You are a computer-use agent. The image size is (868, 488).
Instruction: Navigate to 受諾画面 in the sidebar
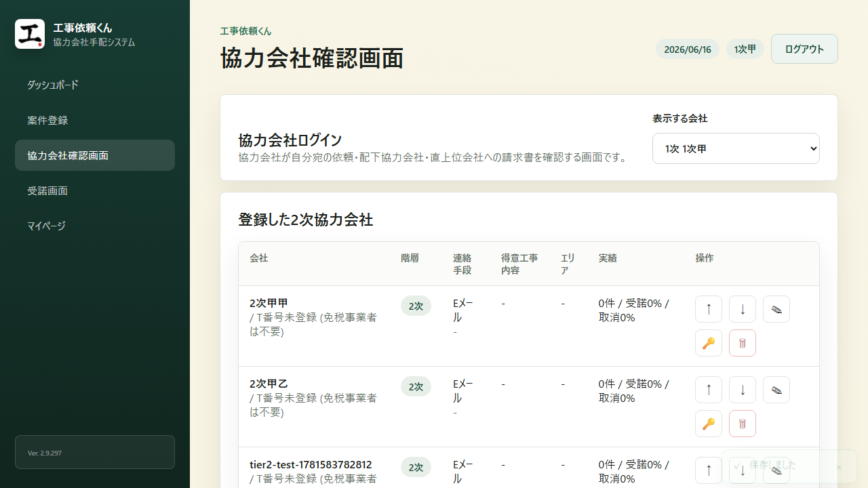[x=95, y=190]
